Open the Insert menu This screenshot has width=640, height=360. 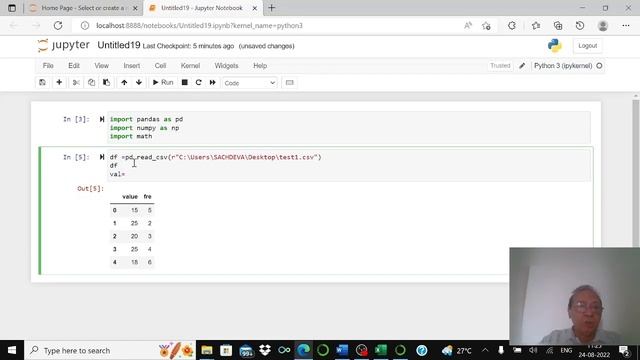(131, 66)
